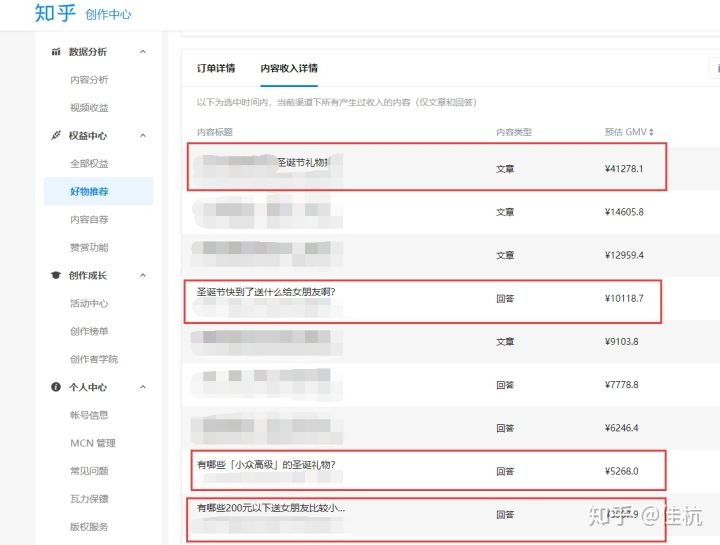
Task: Switch to the 内容收入详情 tab
Action: click(289, 68)
